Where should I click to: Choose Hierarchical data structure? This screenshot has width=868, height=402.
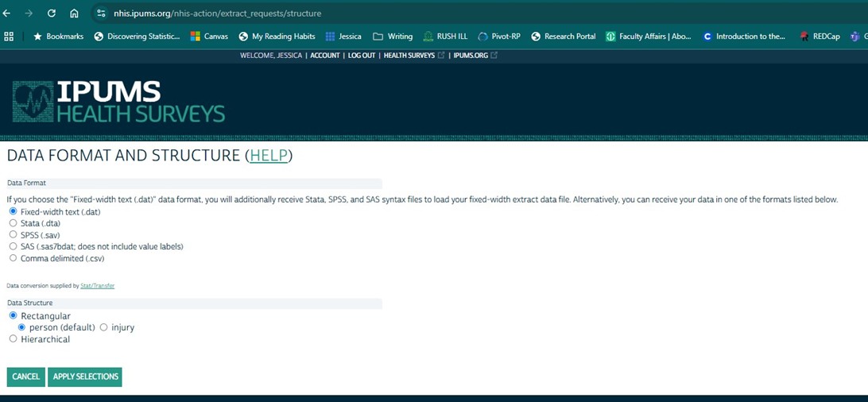pos(14,338)
